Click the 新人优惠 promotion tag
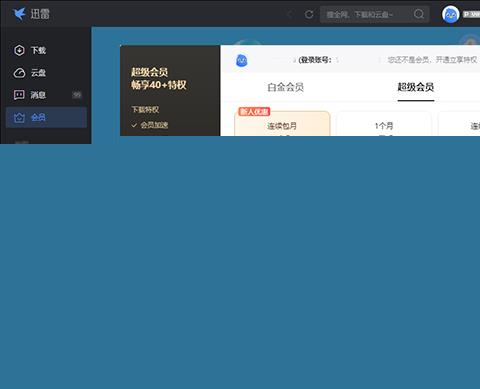480x389 pixels. tap(254, 112)
